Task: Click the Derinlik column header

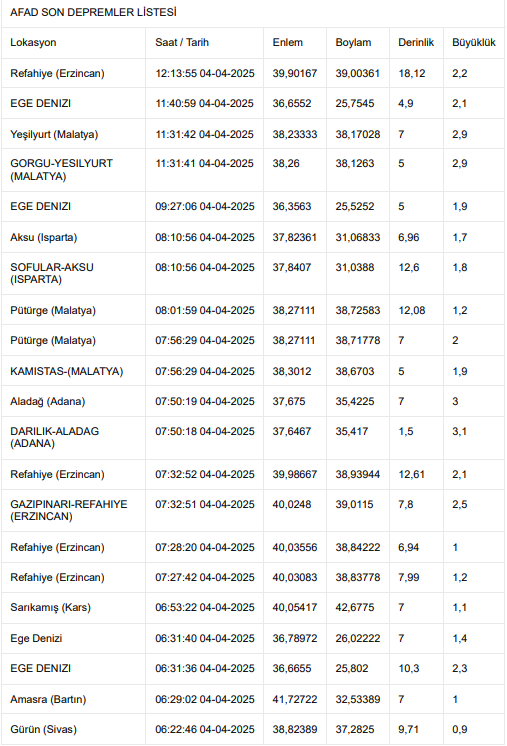Action: pyautogui.click(x=416, y=42)
